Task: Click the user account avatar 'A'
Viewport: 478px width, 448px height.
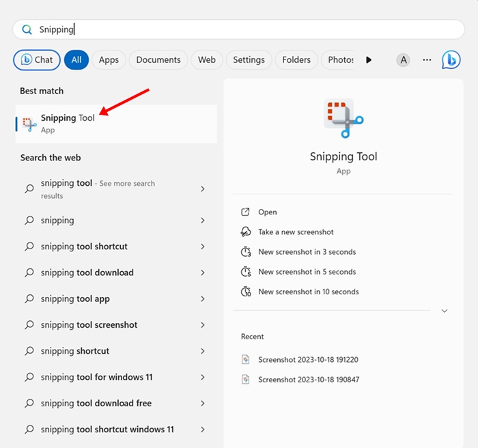Action: click(404, 60)
